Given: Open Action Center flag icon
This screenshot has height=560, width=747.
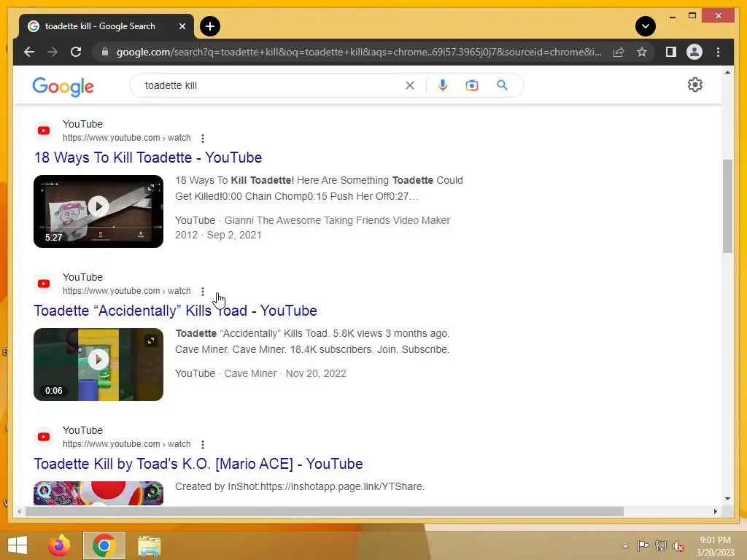Looking at the screenshot, I should [x=643, y=545].
